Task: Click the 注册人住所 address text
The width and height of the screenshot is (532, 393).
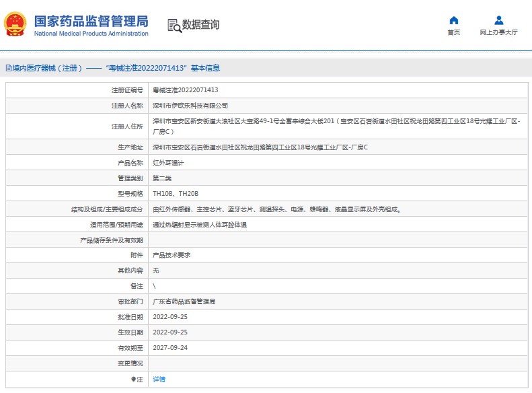Action: tap(336, 127)
